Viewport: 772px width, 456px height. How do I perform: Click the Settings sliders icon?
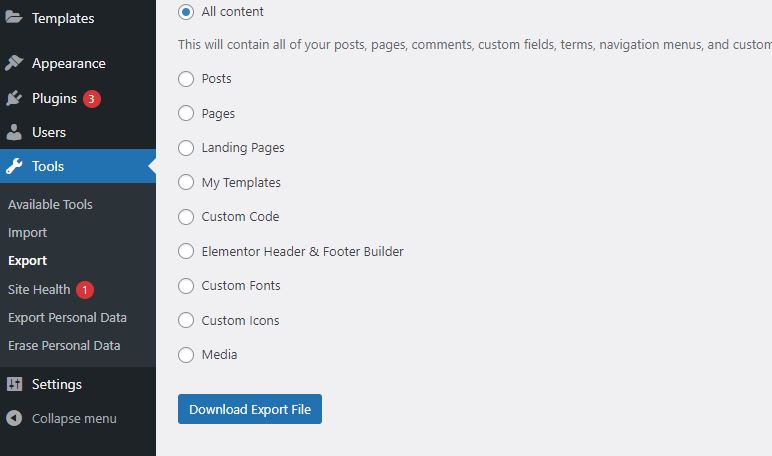coord(14,384)
